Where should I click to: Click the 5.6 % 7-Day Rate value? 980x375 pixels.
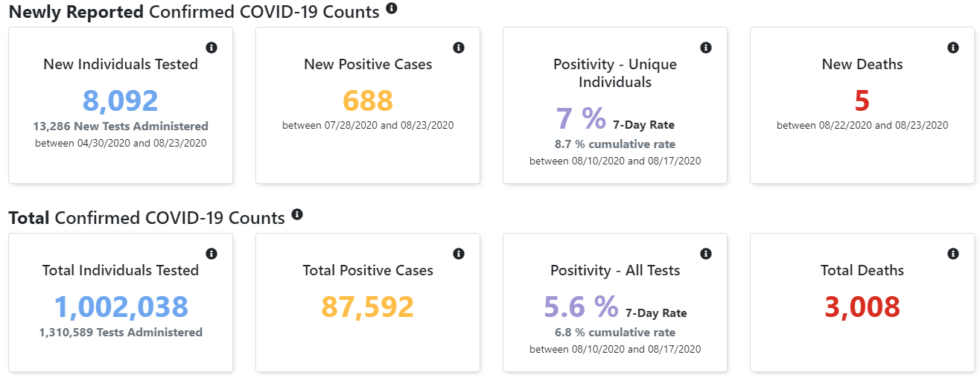(582, 307)
